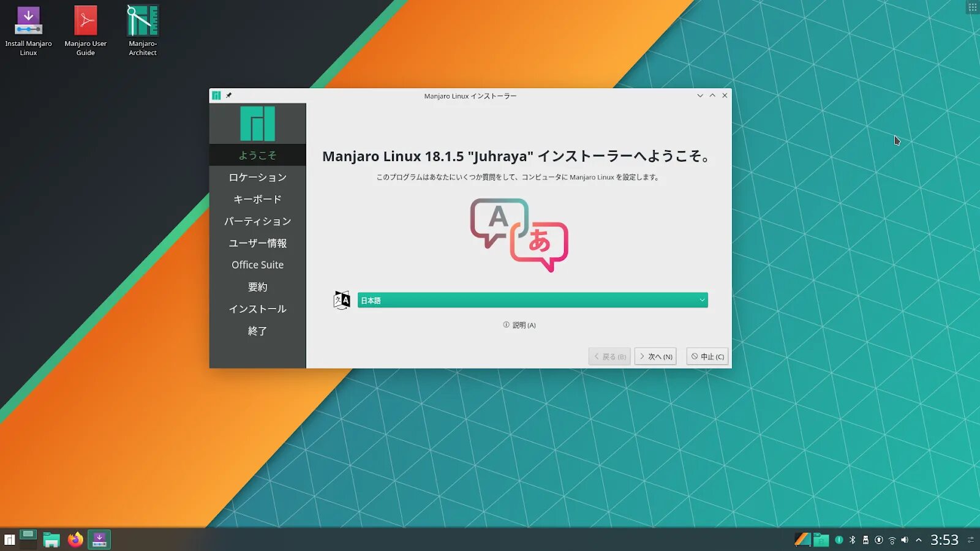
Task: Close the Manjaro Linux installer window
Action: 725,96
